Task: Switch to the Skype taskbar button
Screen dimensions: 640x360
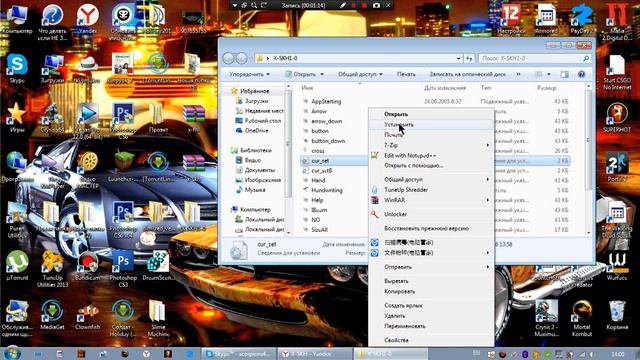Action: [239, 353]
